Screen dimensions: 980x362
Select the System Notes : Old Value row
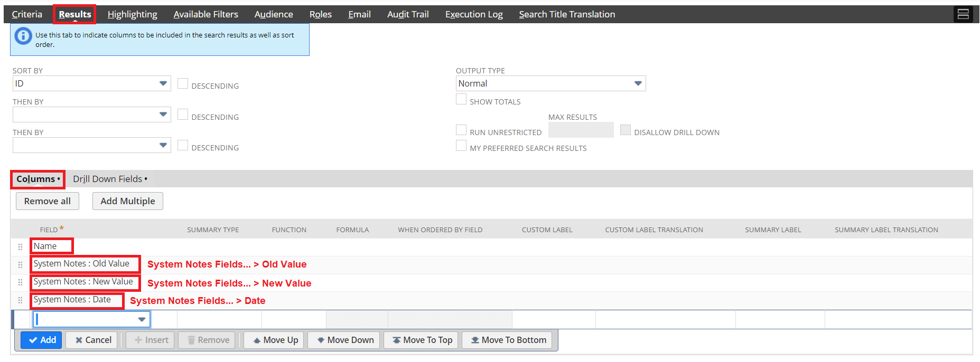coord(491,265)
